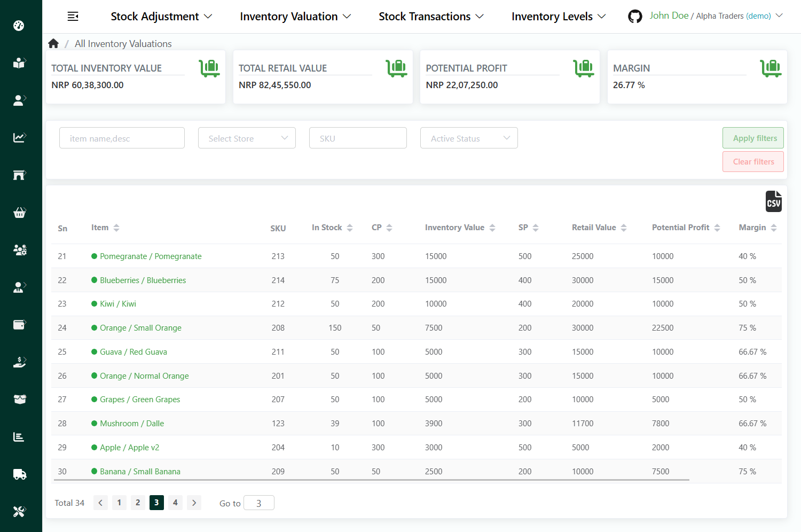Click the Total Retail Value luggage cart icon
Screen dimensions: 801x532
[397, 68]
